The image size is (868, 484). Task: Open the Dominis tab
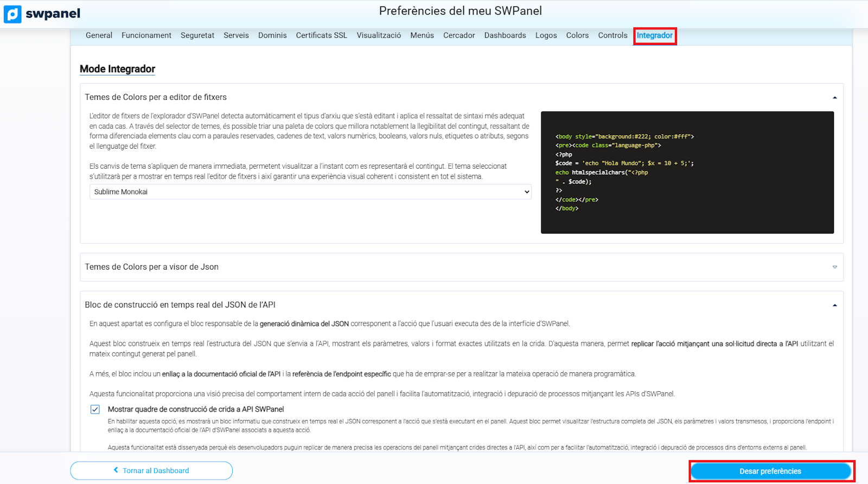pos(272,36)
